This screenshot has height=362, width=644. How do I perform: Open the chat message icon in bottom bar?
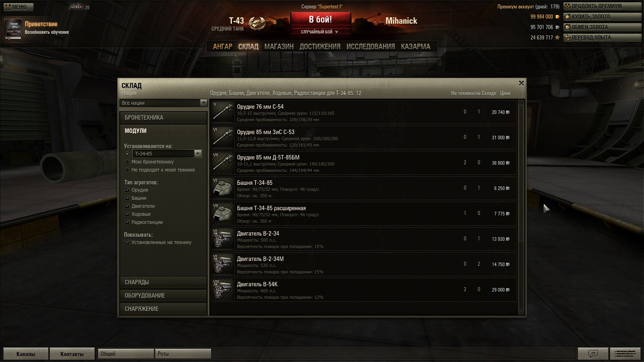[593, 354]
